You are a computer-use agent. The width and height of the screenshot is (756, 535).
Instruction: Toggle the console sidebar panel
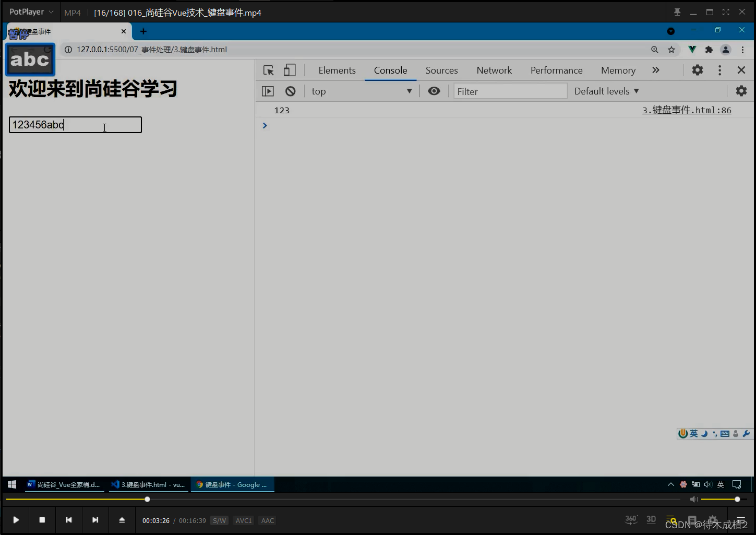point(268,91)
